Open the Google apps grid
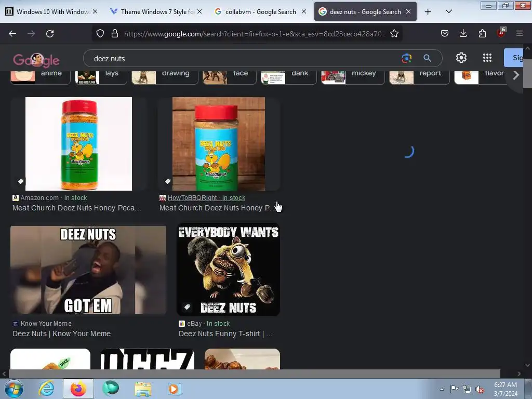The height and width of the screenshot is (399, 532). (487, 58)
